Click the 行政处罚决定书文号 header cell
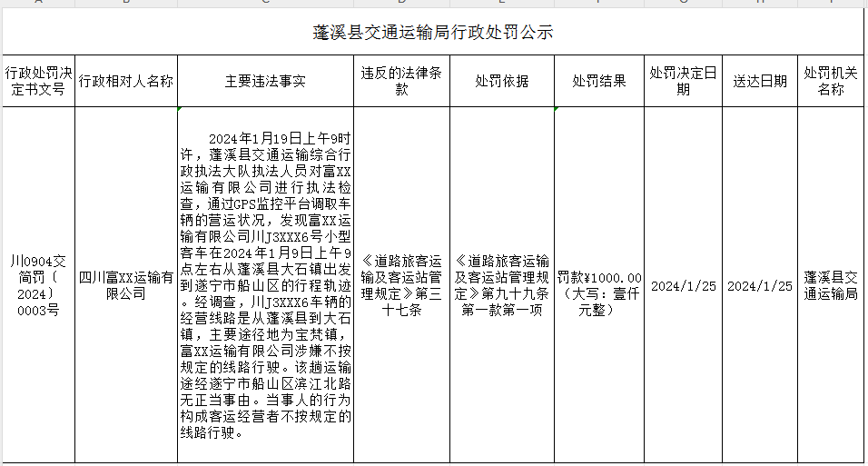Viewport: 868px width, 466px height. point(36,81)
